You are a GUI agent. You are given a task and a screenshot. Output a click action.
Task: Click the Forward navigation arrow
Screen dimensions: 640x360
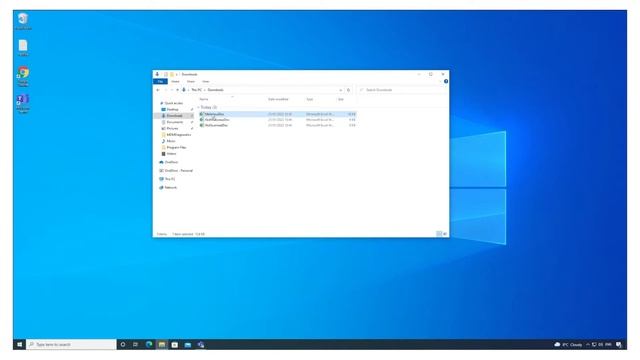pos(166,90)
